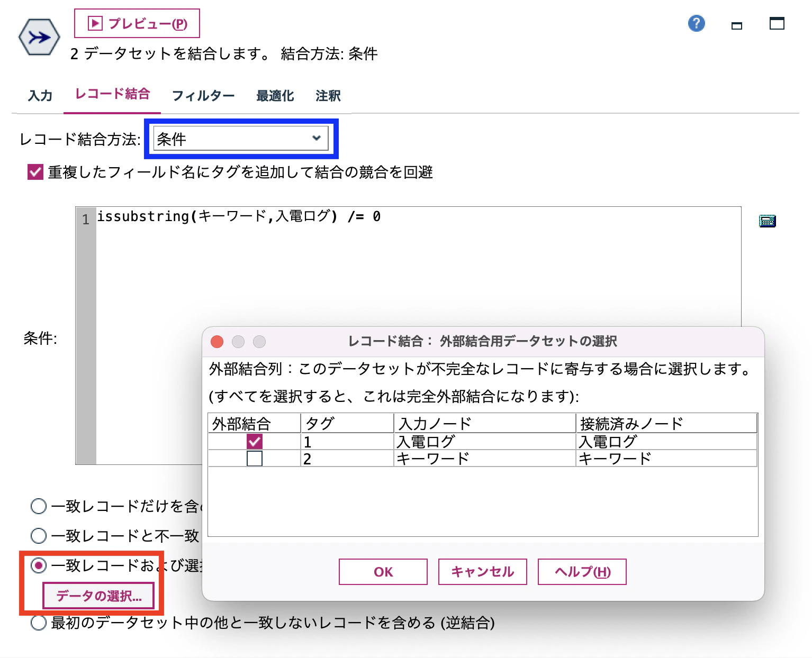
Task: Select 一致レコードと不一致 radio option
Action: [39, 536]
